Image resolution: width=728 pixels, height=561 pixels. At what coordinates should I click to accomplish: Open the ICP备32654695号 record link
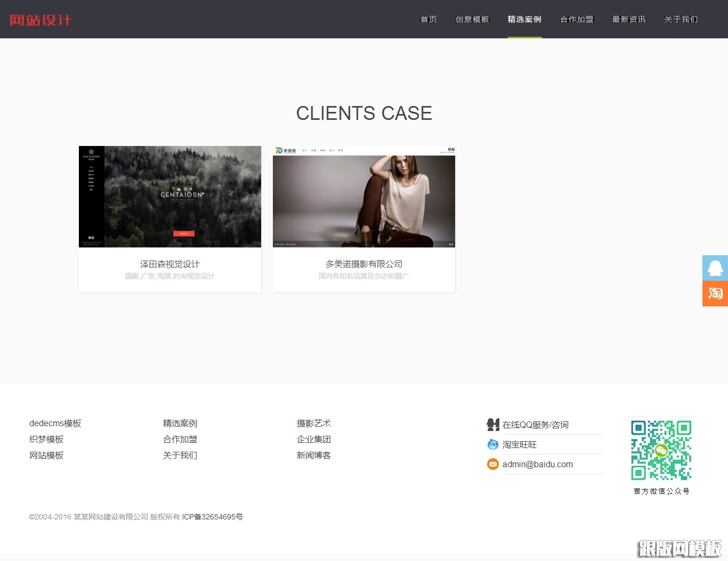click(212, 516)
